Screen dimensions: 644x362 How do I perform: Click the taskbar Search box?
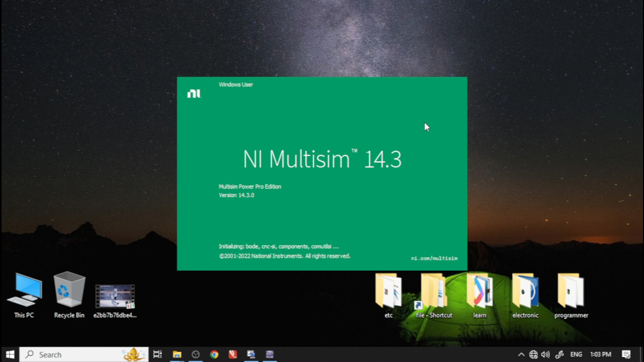tap(84, 354)
